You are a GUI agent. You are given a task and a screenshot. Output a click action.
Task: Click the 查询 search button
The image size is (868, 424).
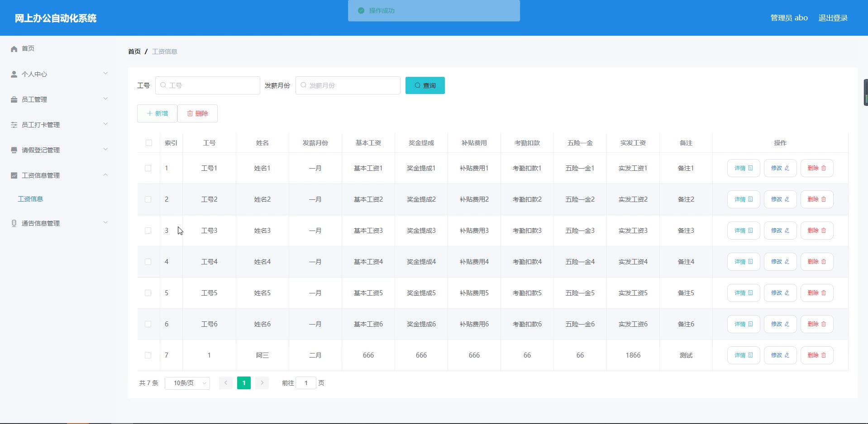coord(425,85)
